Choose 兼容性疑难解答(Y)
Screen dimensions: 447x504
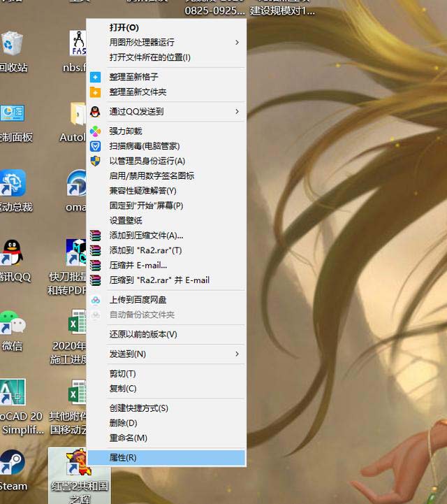[x=166, y=191]
